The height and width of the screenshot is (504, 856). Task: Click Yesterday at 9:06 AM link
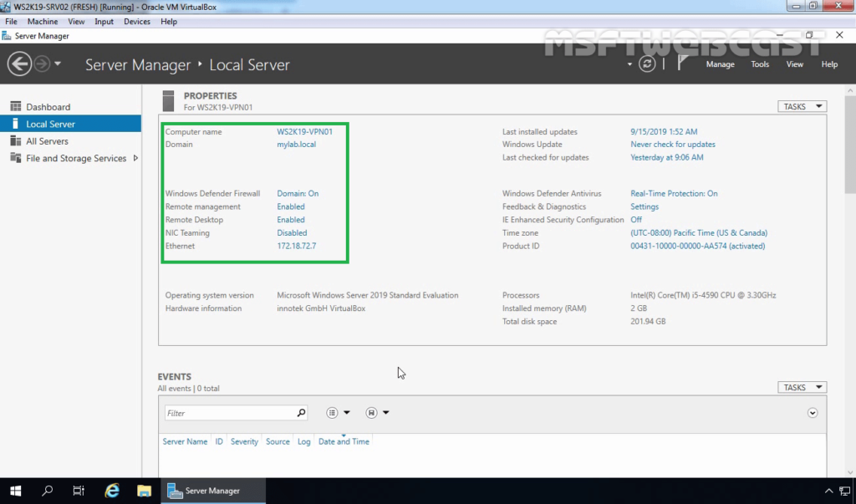pos(666,157)
